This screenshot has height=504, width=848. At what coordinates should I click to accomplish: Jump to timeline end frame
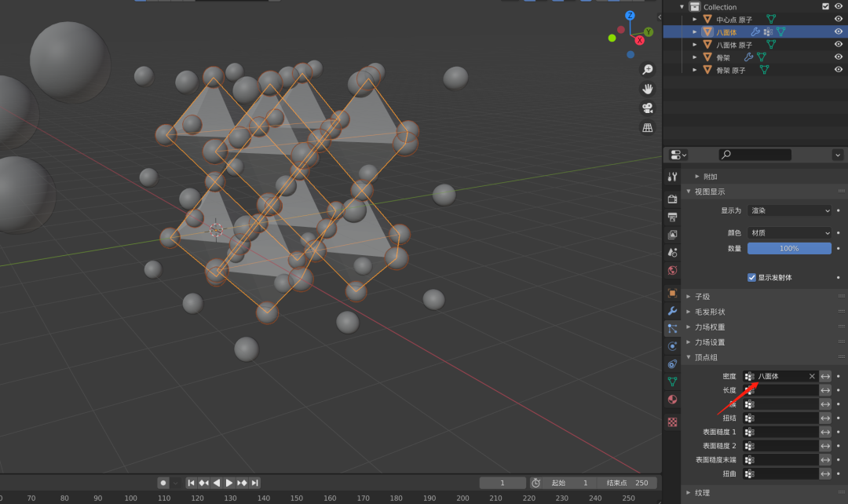click(x=254, y=483)
